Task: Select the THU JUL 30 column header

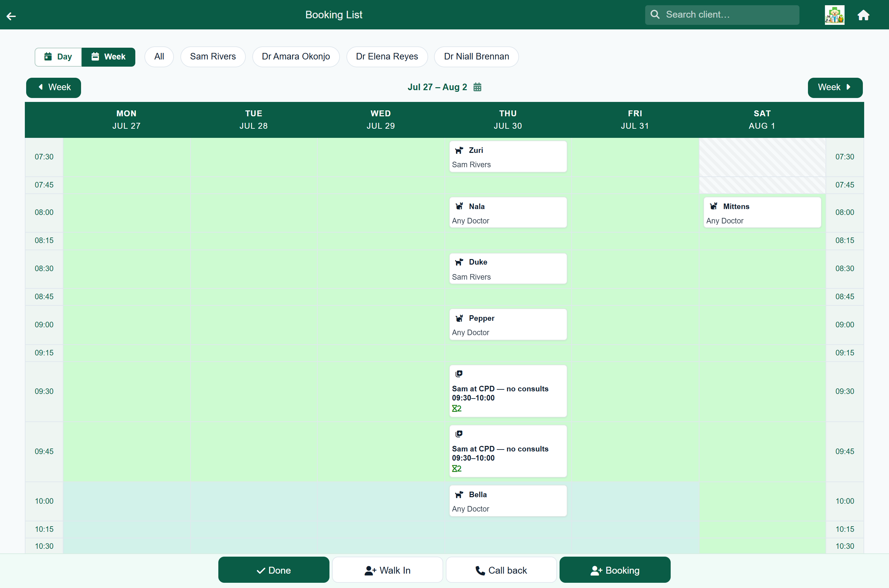Action: point(508,120)
